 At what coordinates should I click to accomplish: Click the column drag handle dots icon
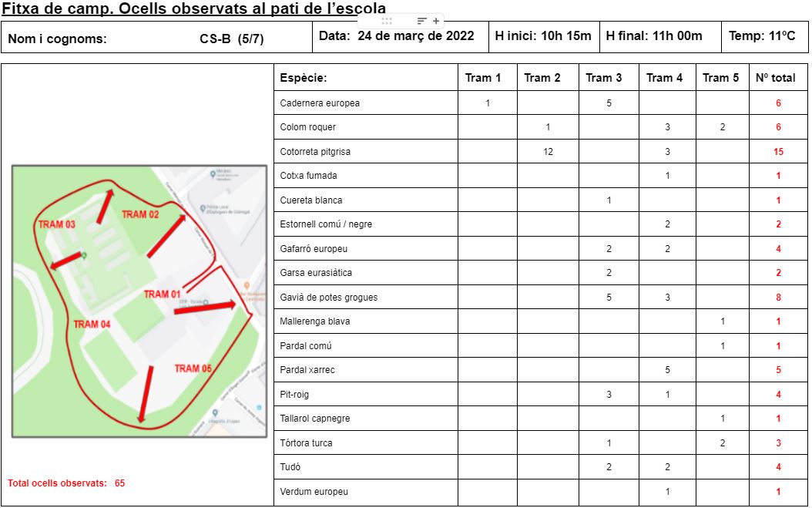(x=387, y=21)
